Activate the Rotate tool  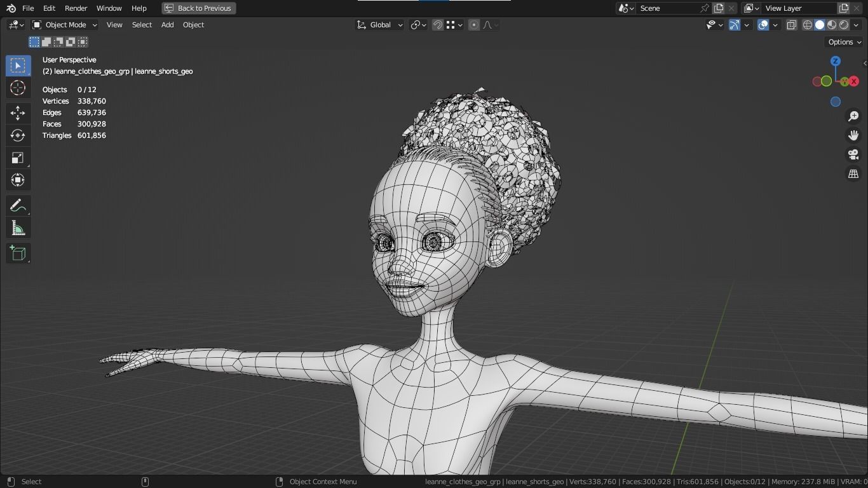(18, 135)
